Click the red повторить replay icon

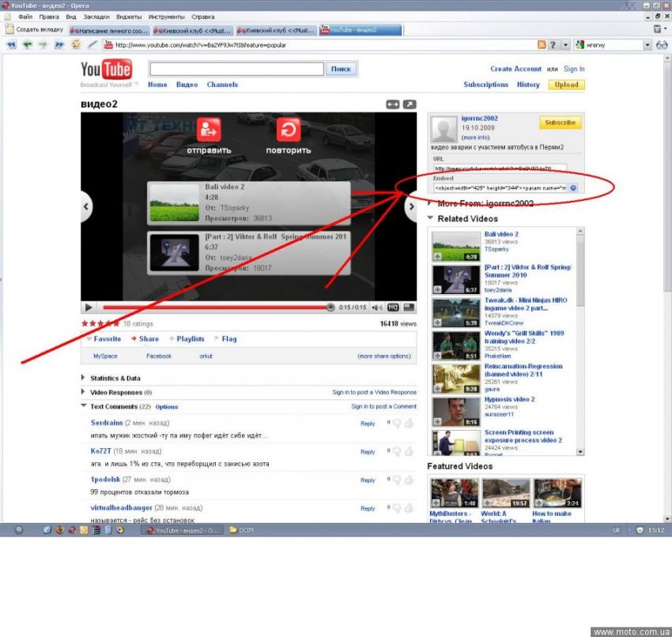(289, 129)
